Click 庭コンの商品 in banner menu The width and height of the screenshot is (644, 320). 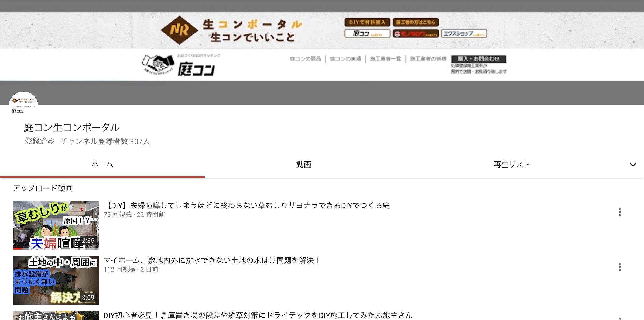[x=305, y=59]
